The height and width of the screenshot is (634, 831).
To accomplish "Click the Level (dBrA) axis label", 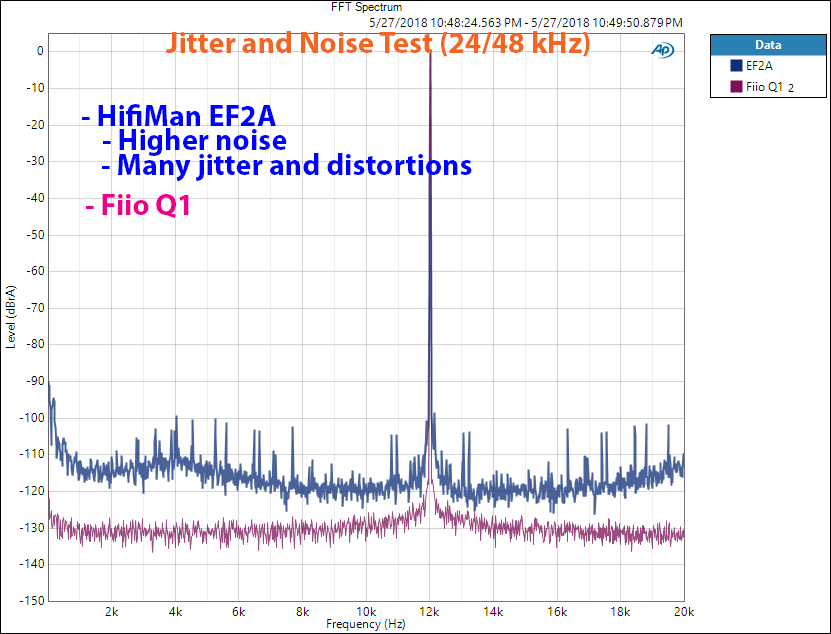I will point(11,316).
